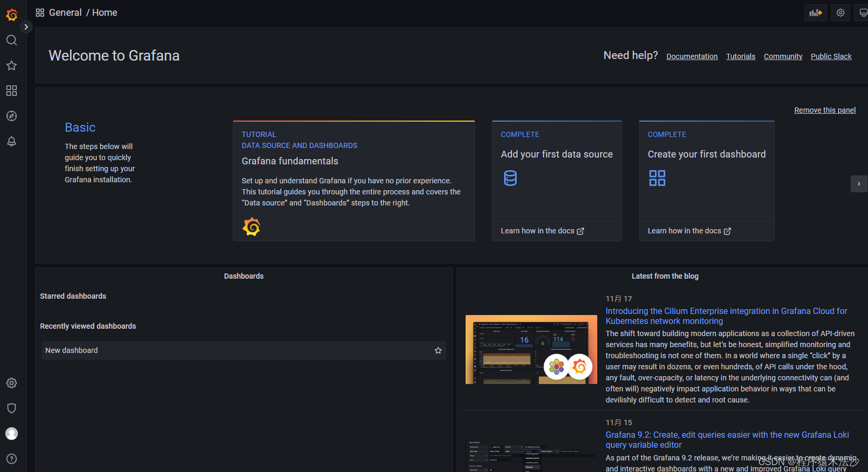868x472 pixels.
Task: Open the user profile avatar
Action: tap(12, 434)
